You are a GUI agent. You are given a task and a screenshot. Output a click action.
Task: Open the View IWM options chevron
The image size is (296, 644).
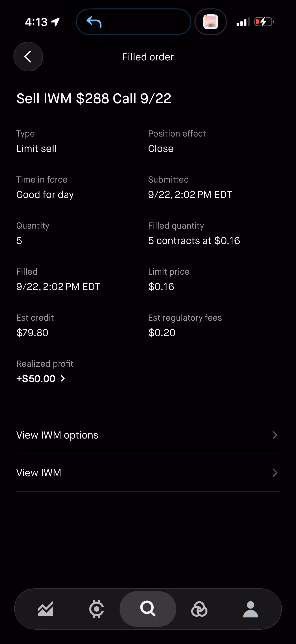point(275,435)
